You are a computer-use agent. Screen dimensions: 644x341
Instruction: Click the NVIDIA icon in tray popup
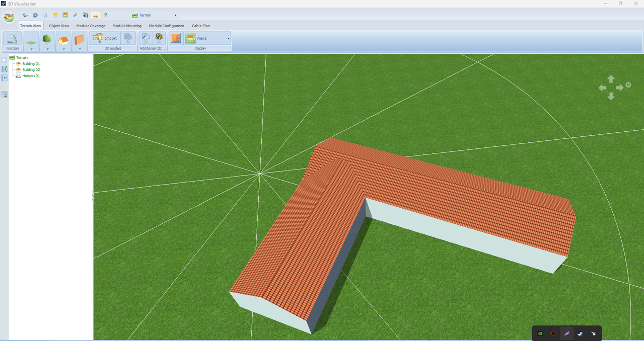[x=540, y=333]
